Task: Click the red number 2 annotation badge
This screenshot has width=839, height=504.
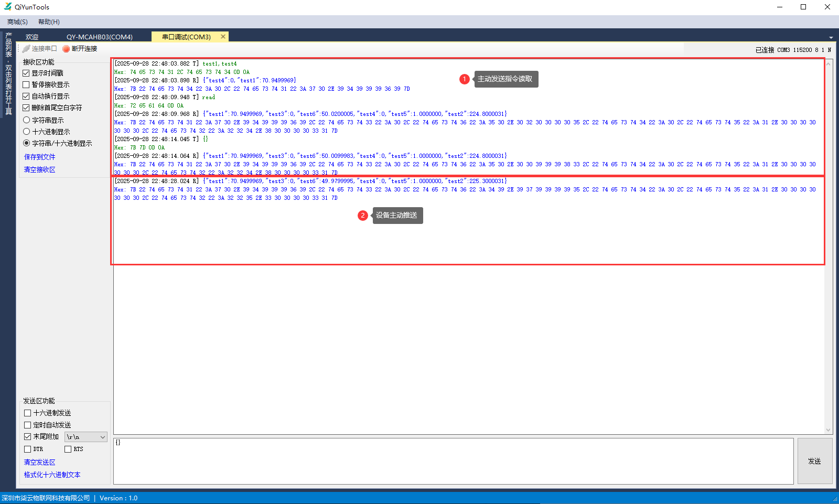Action: point(362,216)
